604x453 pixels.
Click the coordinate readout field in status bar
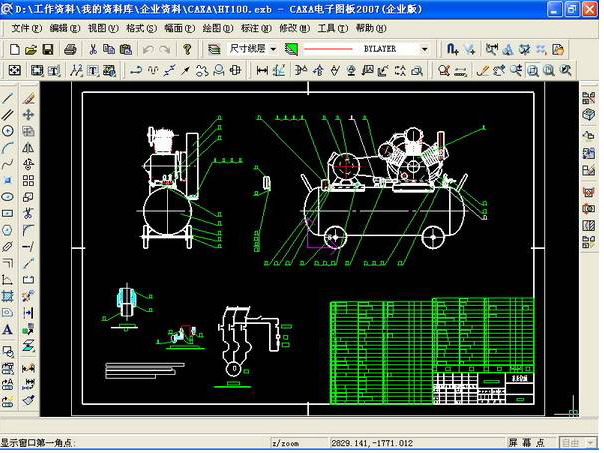pyautogui.click(x=370, y=441)
